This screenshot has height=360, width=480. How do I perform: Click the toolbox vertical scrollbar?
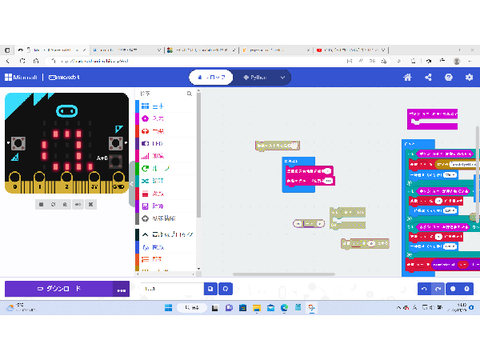coord(199,155)
